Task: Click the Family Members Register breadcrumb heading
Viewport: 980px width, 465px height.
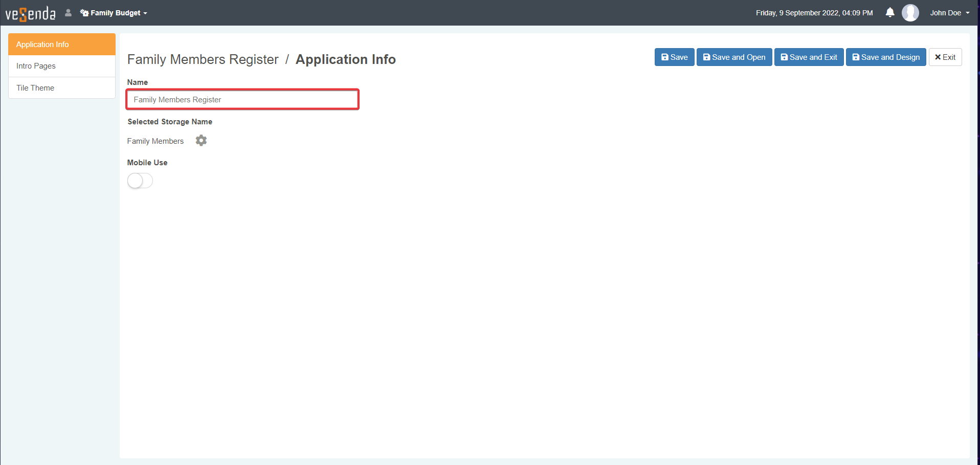Action: coord(203,59)
